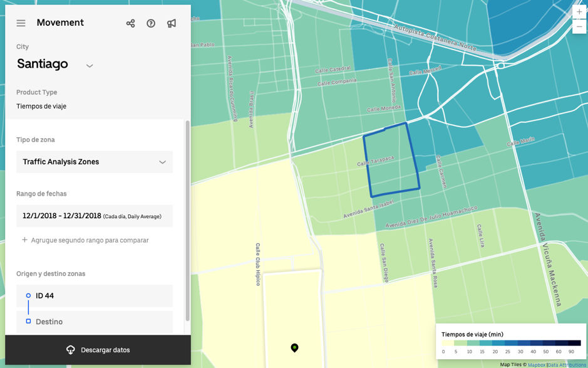Open the help question mark icon
This screenshot has height=368, width=588.
151,23
